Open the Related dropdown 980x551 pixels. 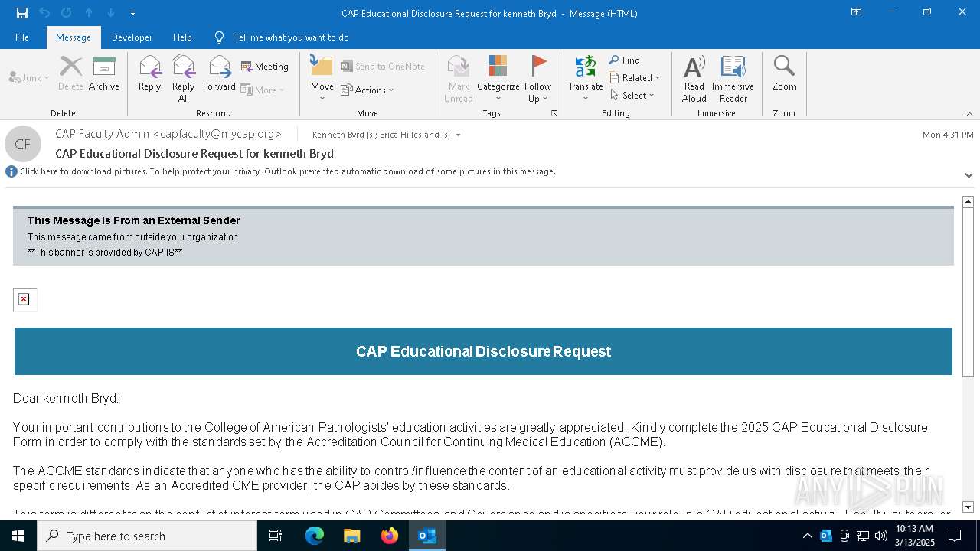tap(635, 77)
